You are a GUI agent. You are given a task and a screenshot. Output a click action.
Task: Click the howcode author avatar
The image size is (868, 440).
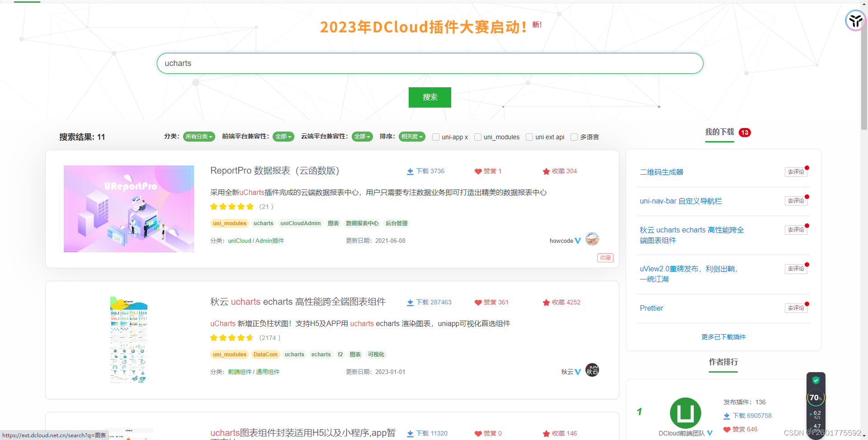pyautogui.click(x=592, y=239)
